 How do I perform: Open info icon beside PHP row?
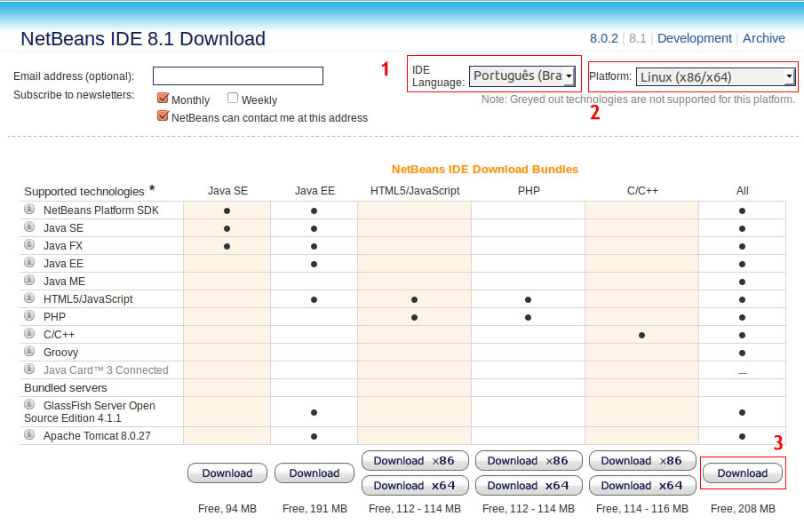[29, 315]
